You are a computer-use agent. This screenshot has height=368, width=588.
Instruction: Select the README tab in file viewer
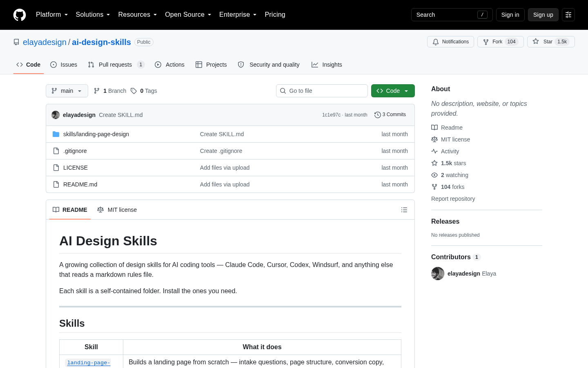tap(70, 210)
